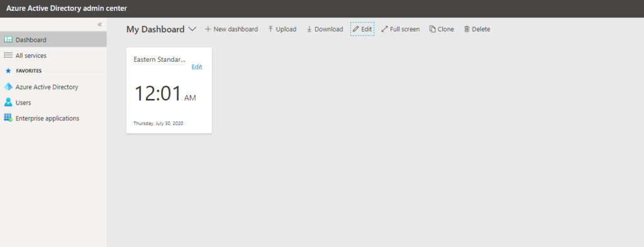Click the Download arrow icon

(x=309, y=29)
